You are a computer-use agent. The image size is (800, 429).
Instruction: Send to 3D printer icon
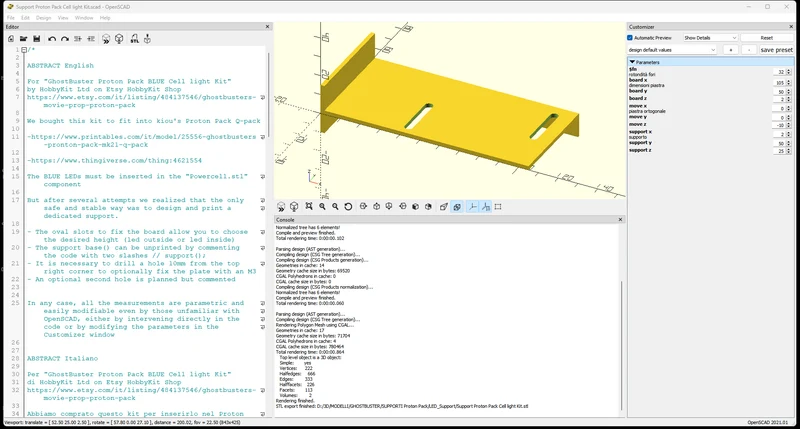coord(147,39)
